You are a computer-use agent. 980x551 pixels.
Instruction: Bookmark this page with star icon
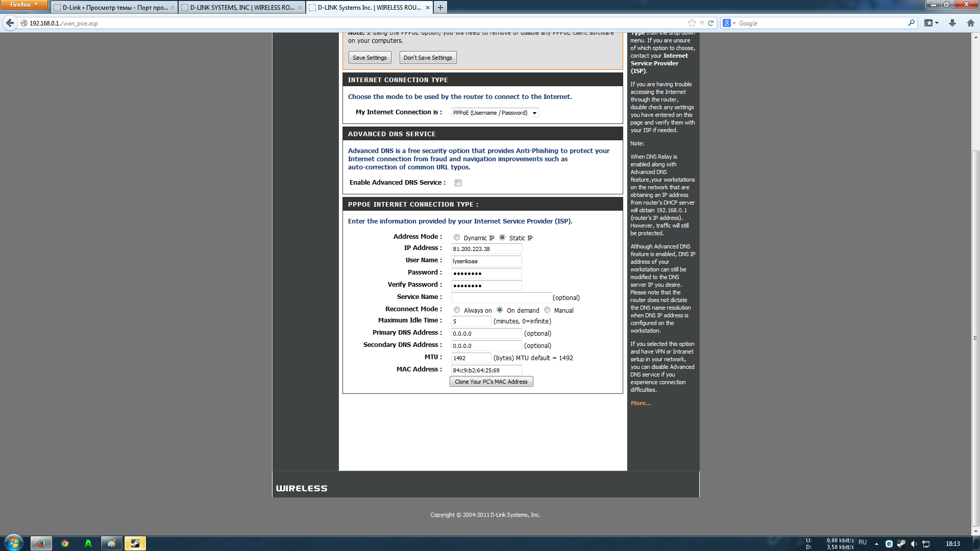coord(692,23)
